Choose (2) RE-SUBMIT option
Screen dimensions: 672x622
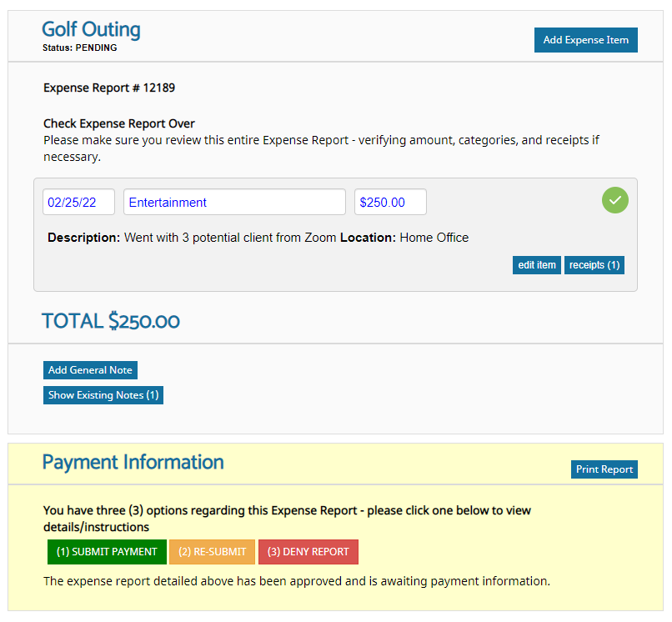tap(212, 552)
